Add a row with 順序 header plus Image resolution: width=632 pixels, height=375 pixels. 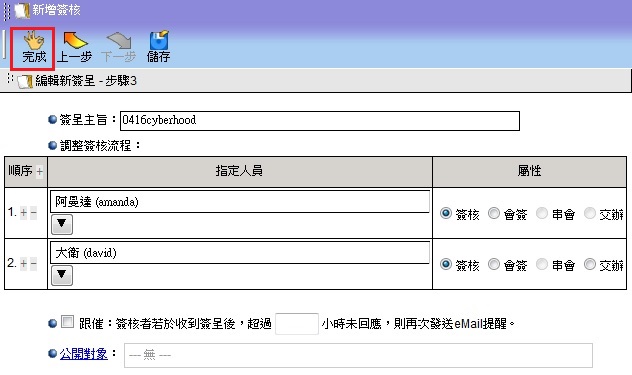pyautogui.click(x=40, y=172)
